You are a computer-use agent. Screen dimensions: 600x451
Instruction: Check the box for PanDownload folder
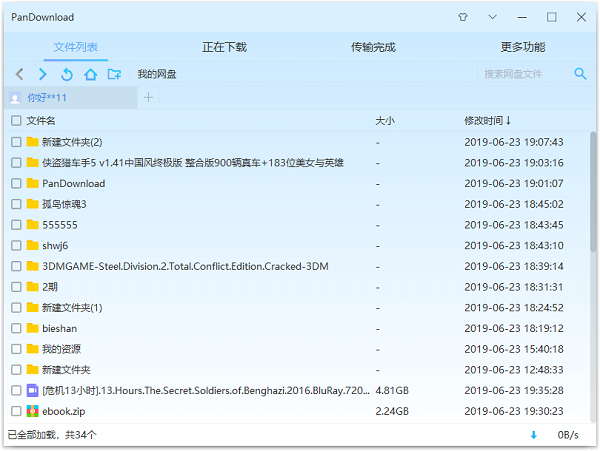click(16, 183)
